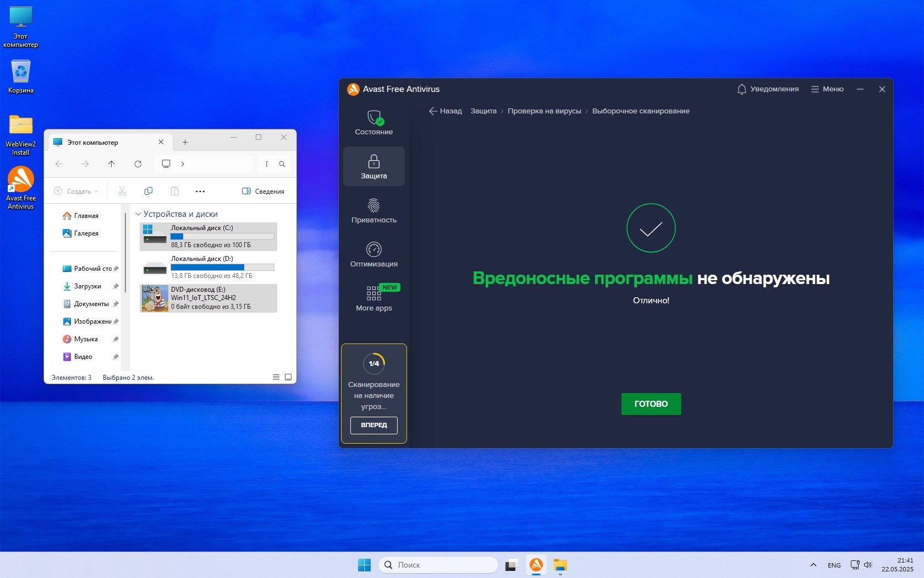Image resolution: width=924 pixels, height=578 pixels.
Task: Open Документы in Explorer navigation pane
Action: pos(90,304)
